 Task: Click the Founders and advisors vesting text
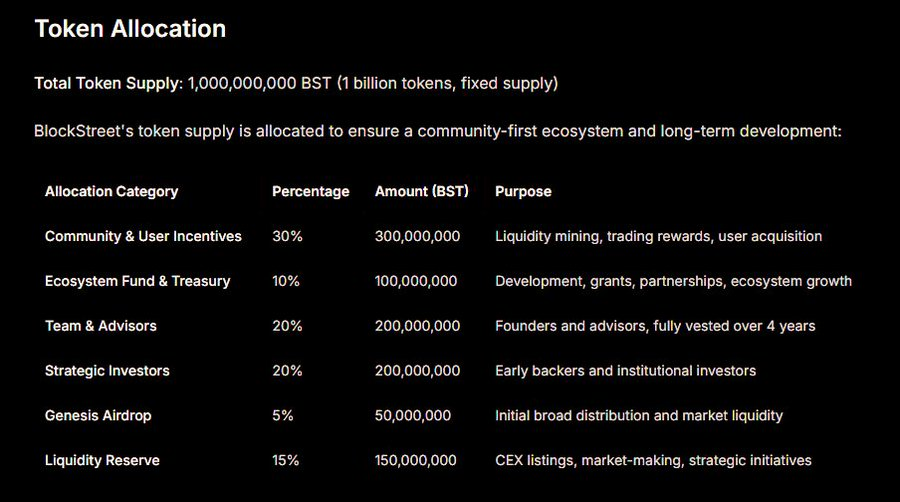(x=655, y=326)
